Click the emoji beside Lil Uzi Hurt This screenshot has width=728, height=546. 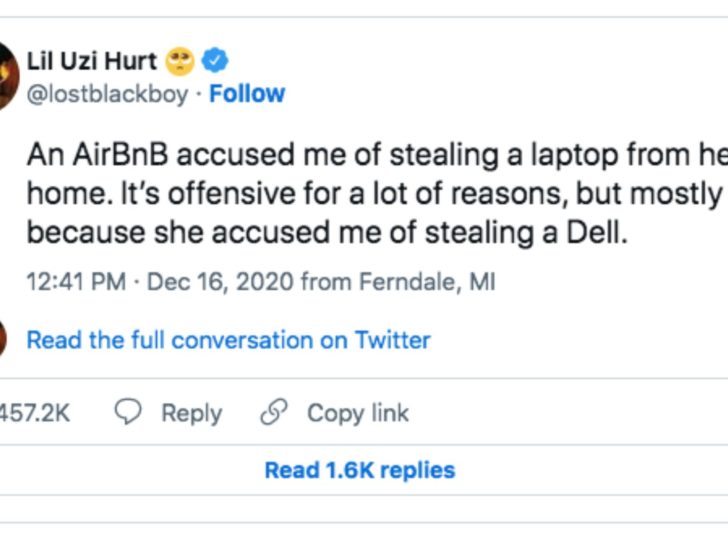coord(181,61)
